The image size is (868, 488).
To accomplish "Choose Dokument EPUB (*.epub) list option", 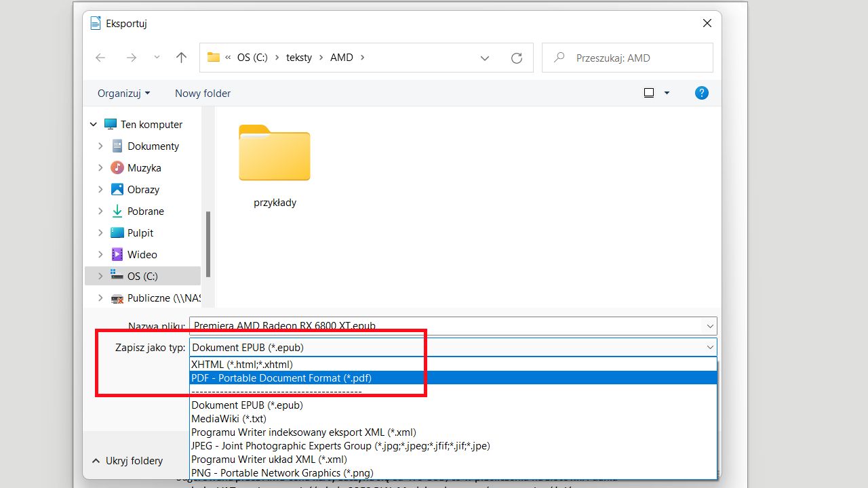I will pos(453,405).
